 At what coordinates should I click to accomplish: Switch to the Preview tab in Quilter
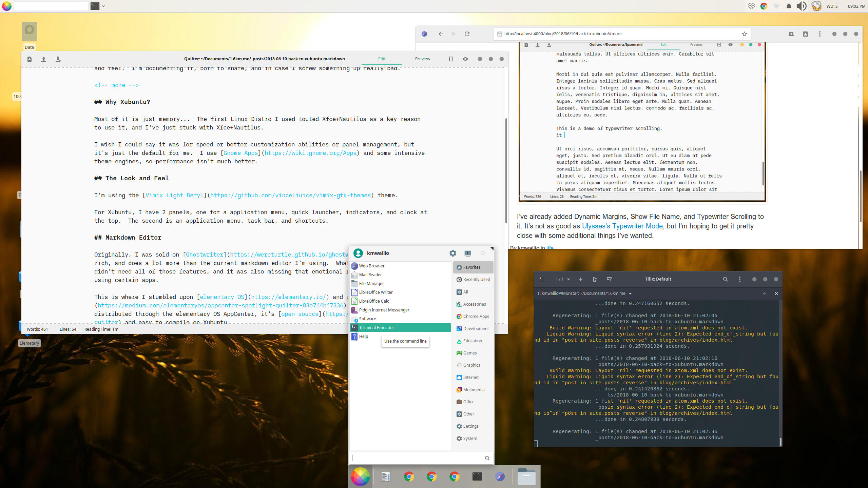click(423, 59)
